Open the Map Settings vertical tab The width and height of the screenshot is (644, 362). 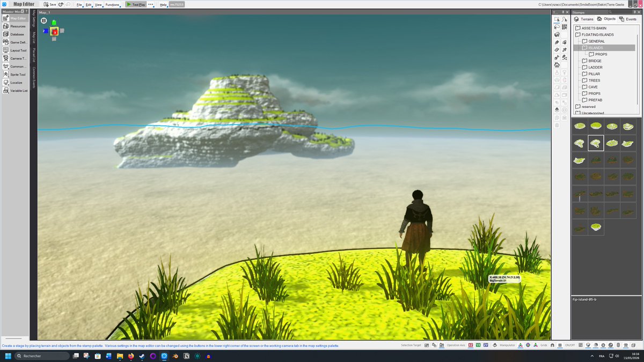click(34, 19)
